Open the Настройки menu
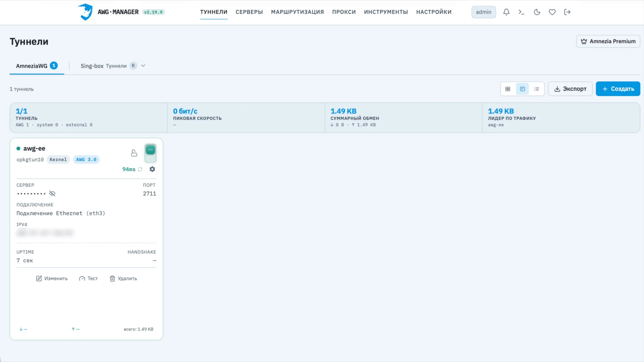 click(x=434, y=12)
